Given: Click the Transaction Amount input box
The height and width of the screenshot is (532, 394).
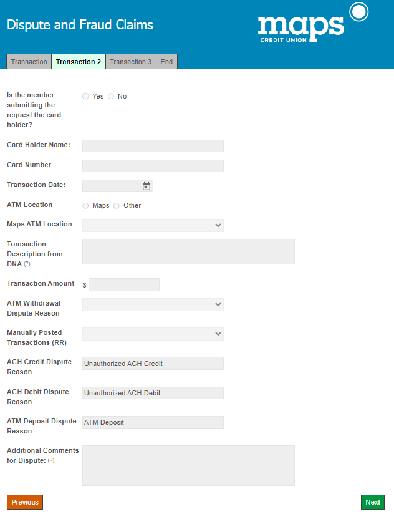Looking at the screenshot, I should click(x=124, y=284).
